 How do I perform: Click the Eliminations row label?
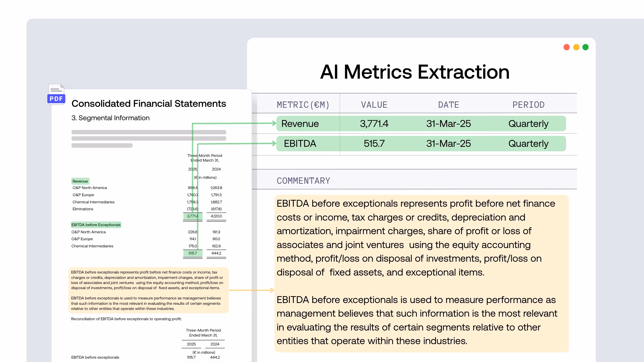pyautogui.click(x=83, y=209)
